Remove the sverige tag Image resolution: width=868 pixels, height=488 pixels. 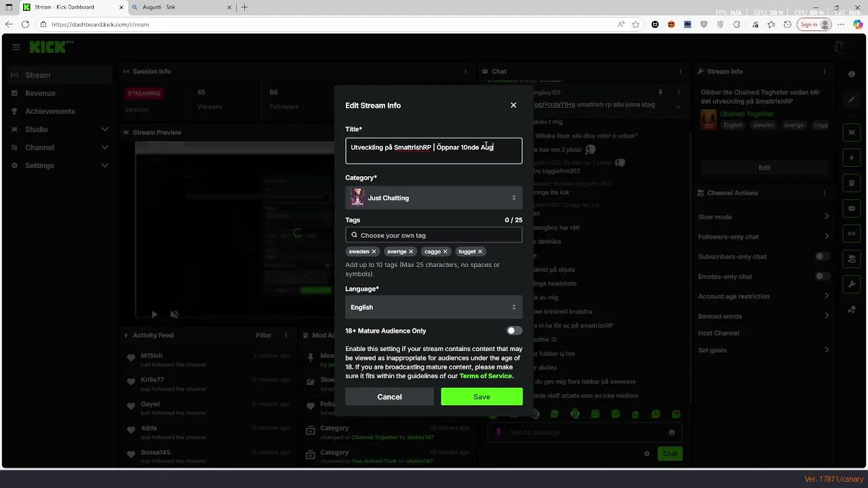pyautogui.click(x=411, y=251)
